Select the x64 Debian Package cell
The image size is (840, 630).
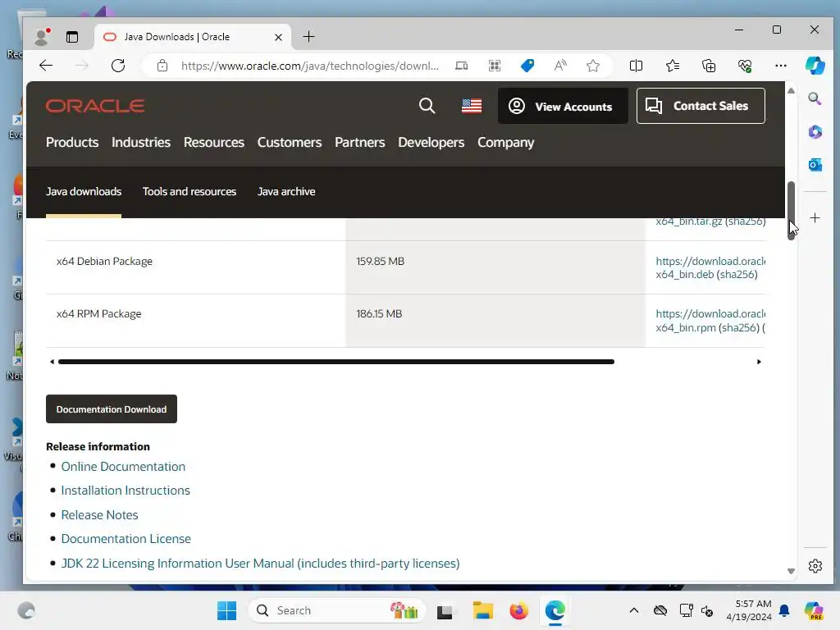click(x=195, y=267)
